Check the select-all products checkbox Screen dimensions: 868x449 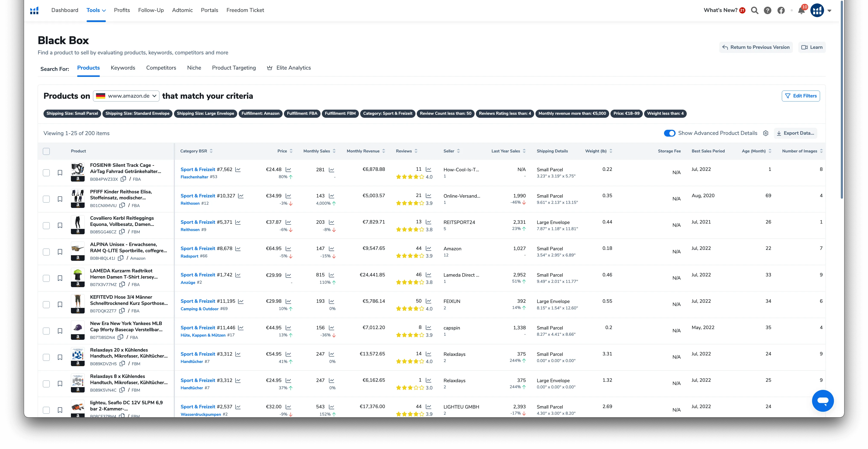click(46, 151)
